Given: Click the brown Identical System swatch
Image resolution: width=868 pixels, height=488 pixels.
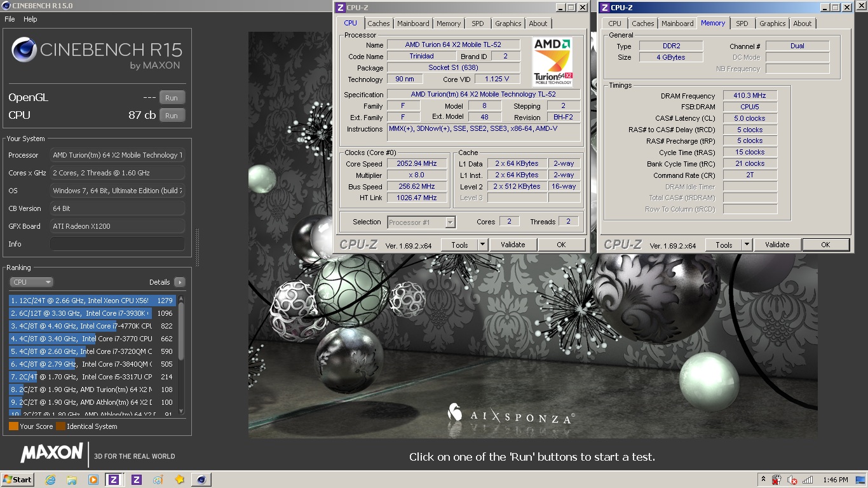Looking at the screenshot, I should click(x=60, y=426).
